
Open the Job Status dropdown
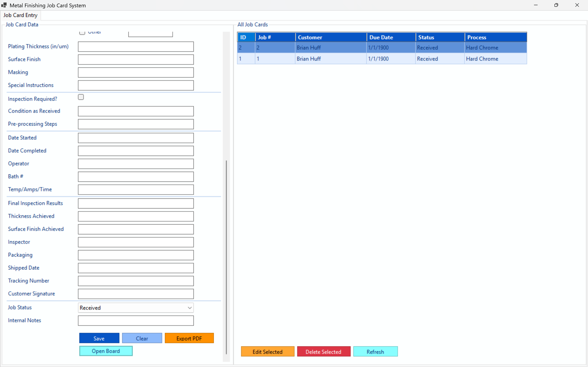click(189, 308)
